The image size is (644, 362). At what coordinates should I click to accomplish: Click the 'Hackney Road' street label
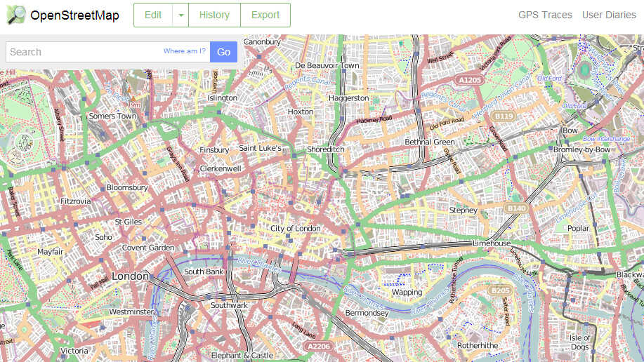[x=374, y=120]
